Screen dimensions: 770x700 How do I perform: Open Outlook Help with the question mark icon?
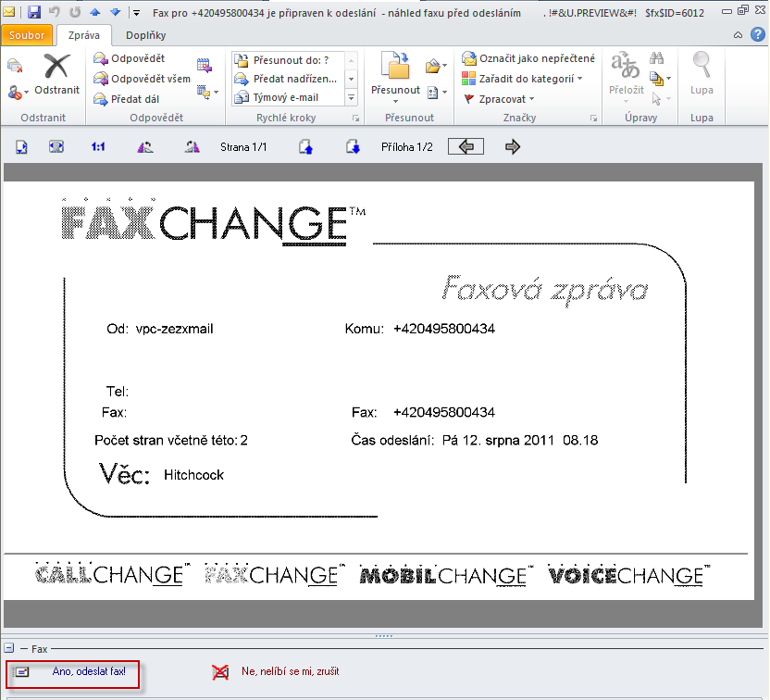point(758,34)
